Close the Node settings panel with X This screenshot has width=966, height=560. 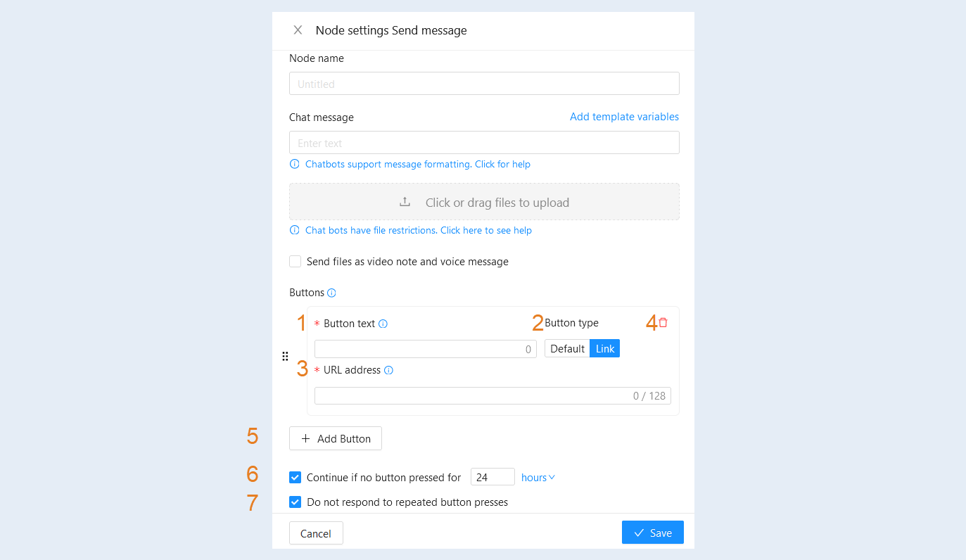[x=298, y=30]
